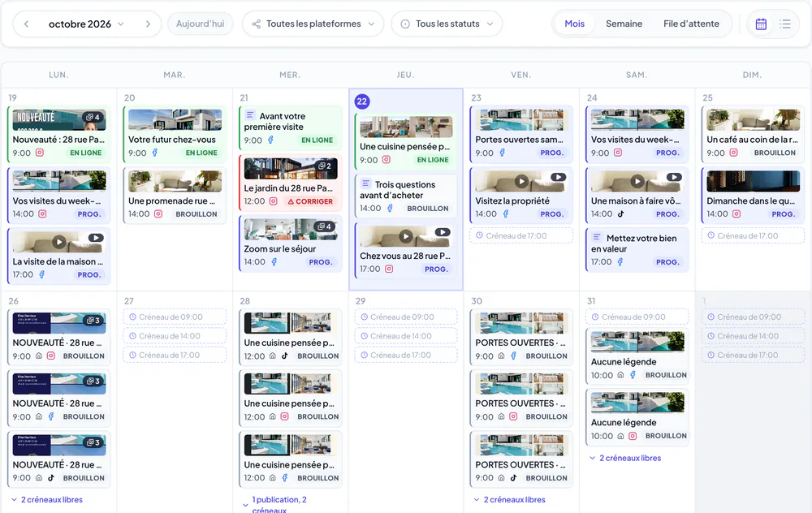Image resolution: width=812 pixels, height=513 pixels.
Task: Select 'Créneau de 17:00' slot on Sunday 1
Action: pos(753,355)
